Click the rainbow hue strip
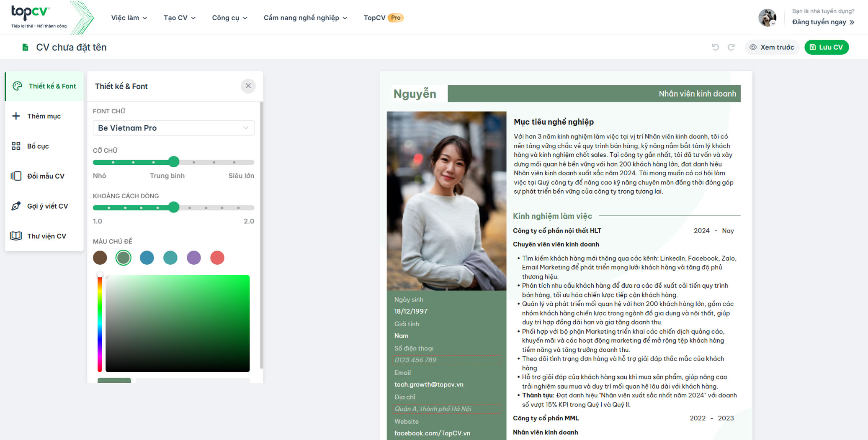Image resolution: width=868 pixels, height=440 pixels. tap(100, 323)
